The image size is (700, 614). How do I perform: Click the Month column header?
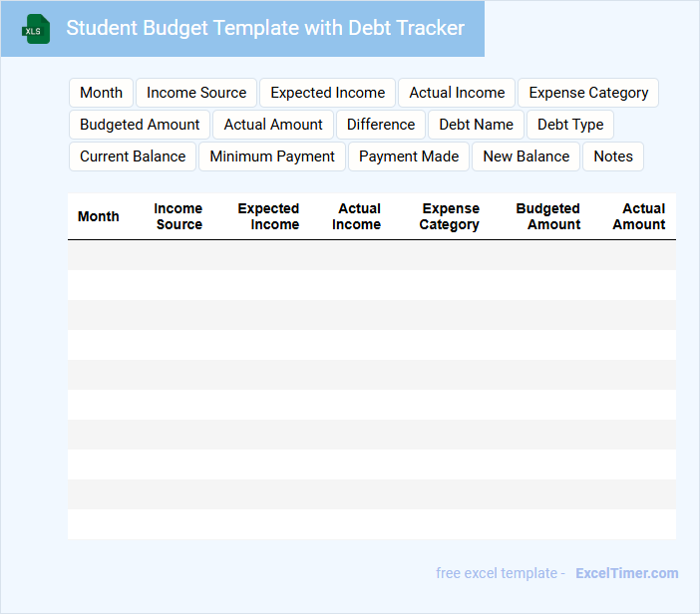98,216
